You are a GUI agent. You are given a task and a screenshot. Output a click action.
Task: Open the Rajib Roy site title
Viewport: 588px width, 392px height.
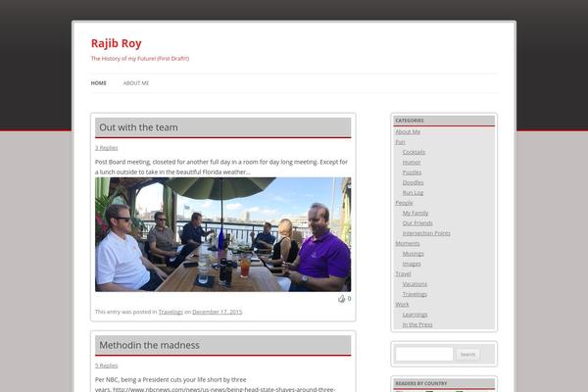117,43
